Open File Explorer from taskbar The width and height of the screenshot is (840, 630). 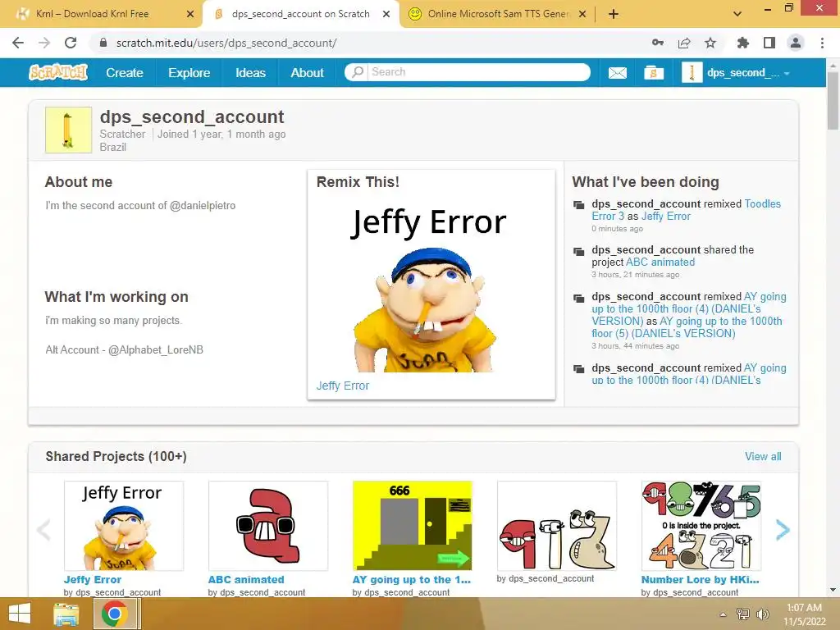tap(66, 614)
